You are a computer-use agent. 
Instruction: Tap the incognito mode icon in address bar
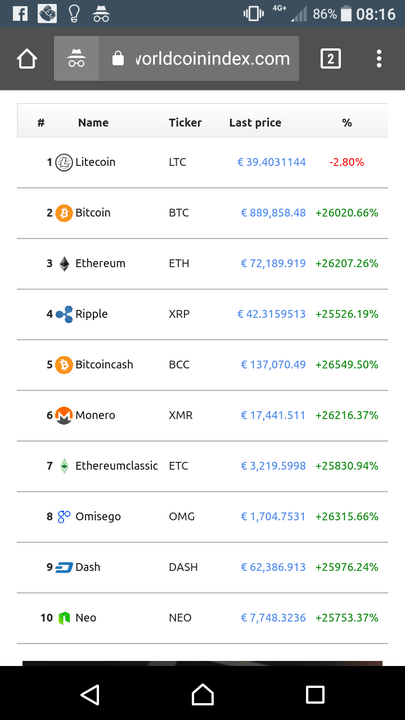click(76, 59)
